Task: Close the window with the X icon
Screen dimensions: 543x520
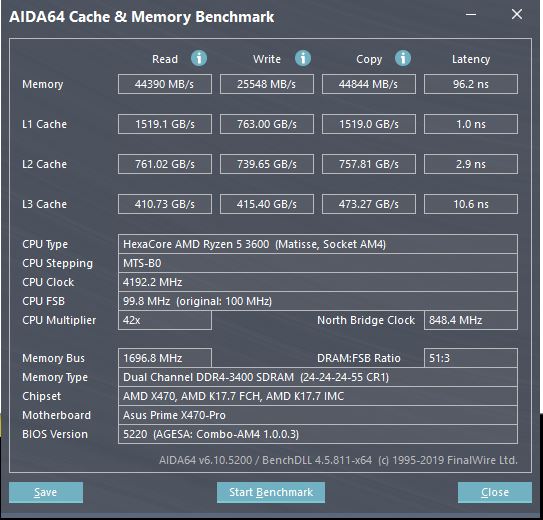Action: (517, 15)
